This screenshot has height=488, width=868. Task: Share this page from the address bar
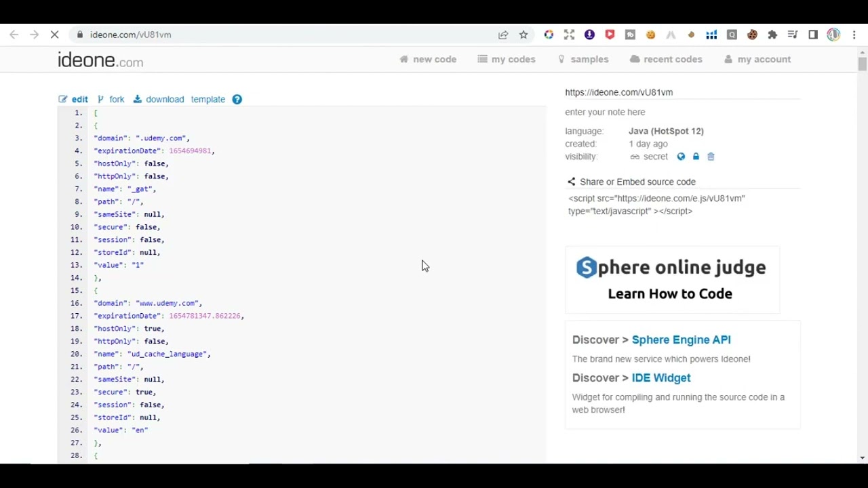click(x=503, y=35)
